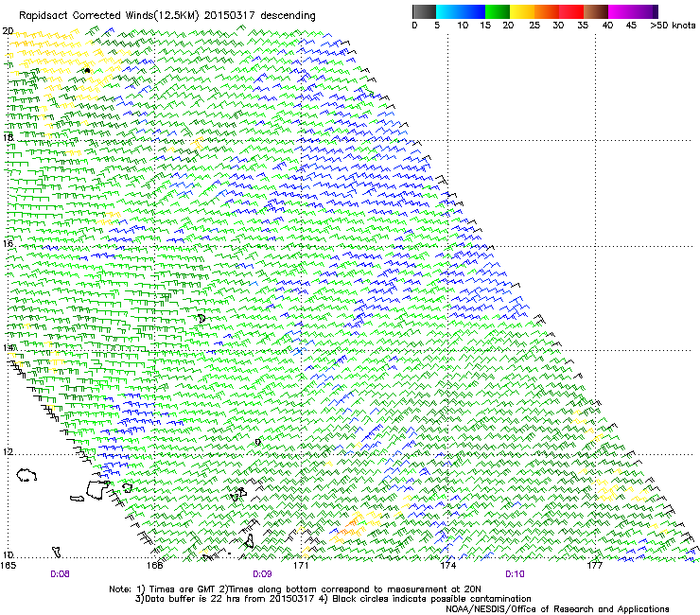Click the chart title 'Rapidsact Corrected Winds(12.5KM)'
The image size is (700, 615).
click(x=110, y=16)
